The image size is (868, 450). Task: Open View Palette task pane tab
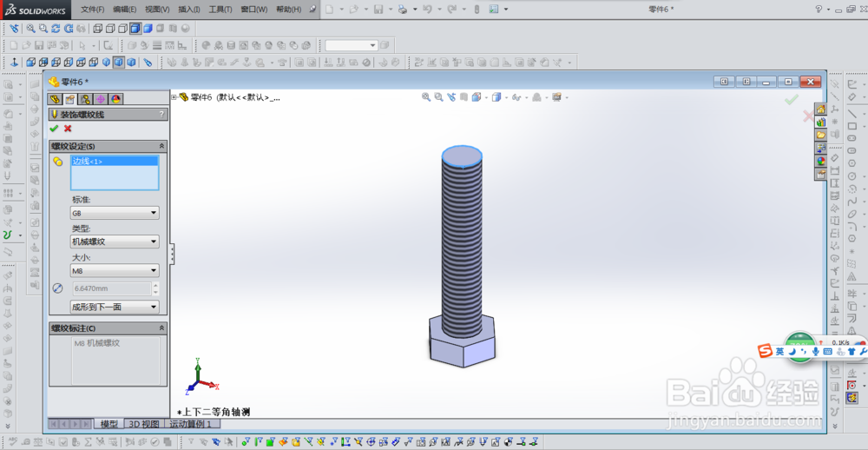821,148
